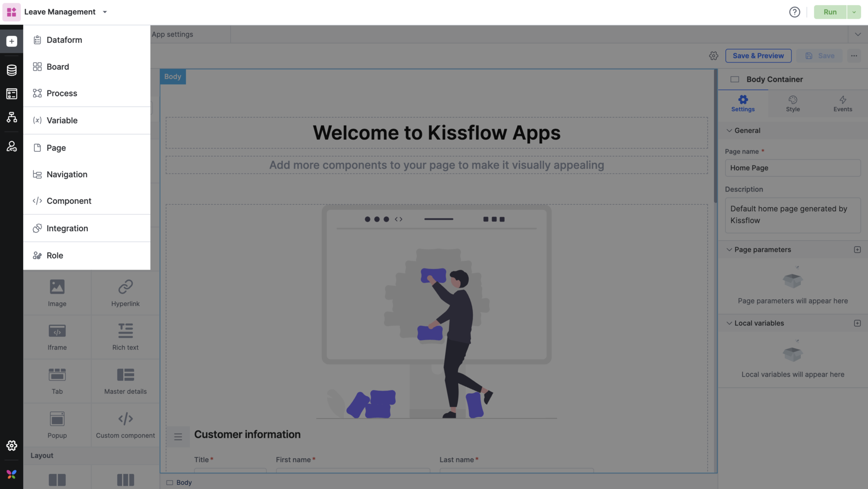Choose Variable from the create menu

point(87,121)
